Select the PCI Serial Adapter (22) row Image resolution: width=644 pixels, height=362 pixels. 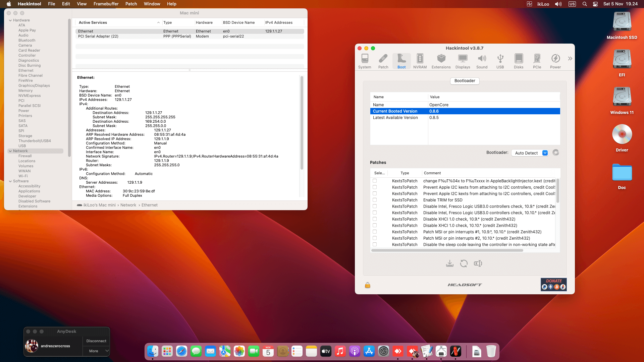point(190,36)
